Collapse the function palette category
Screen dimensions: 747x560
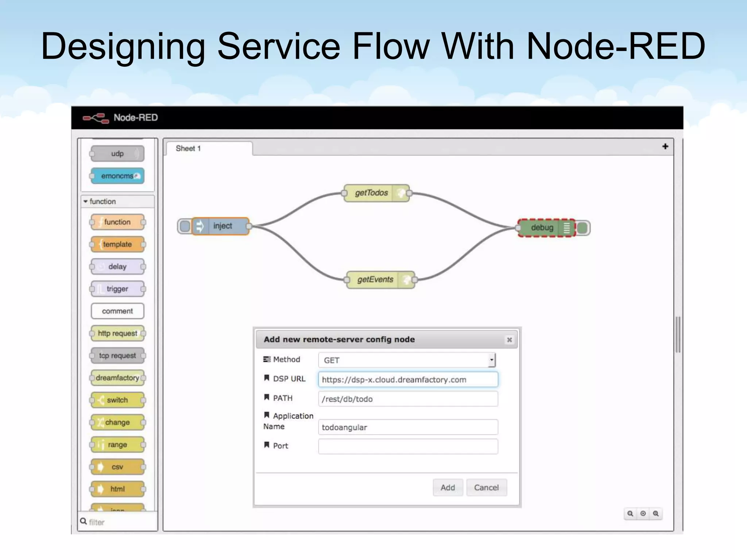point(117,201)
